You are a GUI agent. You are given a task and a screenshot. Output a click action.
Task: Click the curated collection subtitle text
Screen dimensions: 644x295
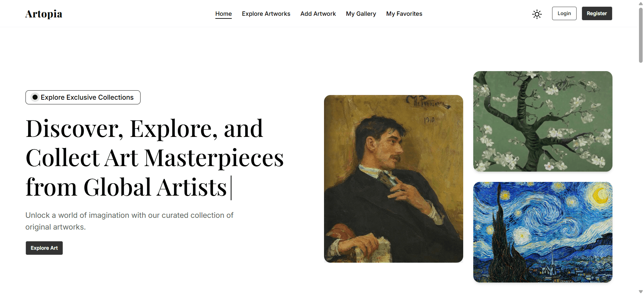(129, 221)
